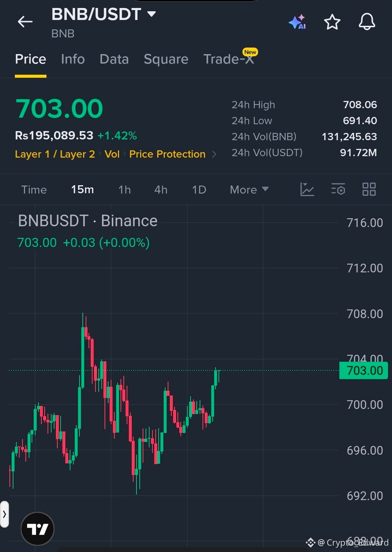This screenshot has width=392, height=552.
Task: Tap the BNB subtitle under pair name
Action: (x=63, y=34)
